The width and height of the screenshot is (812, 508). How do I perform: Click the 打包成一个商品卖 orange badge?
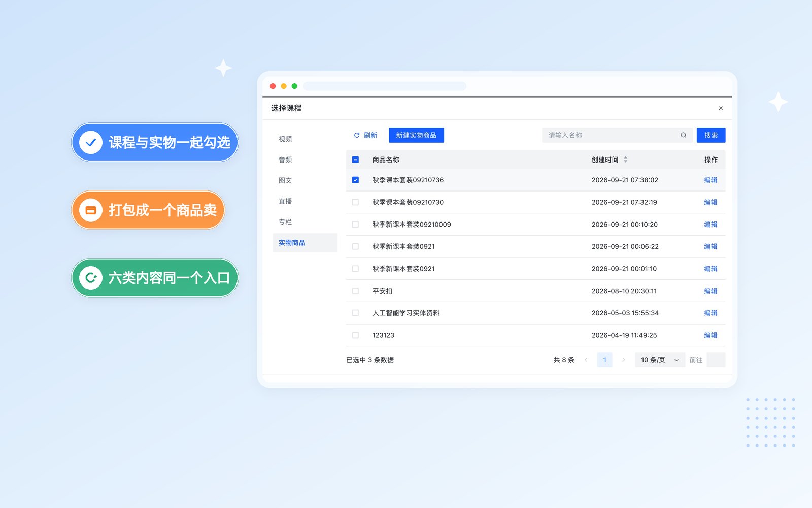pyautogui.click(x=148, y=210)
